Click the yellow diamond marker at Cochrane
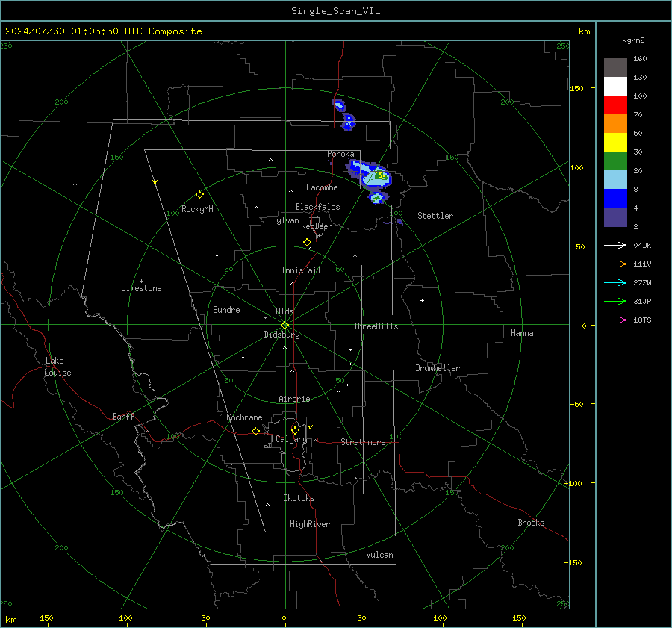The height and width of the screenshot is (628, 672). click(x=255, y=432)
